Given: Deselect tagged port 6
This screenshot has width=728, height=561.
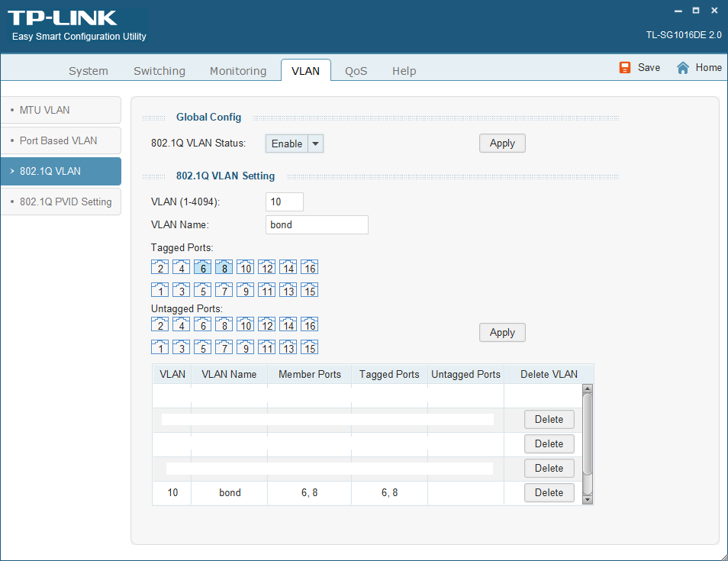Looking at the screenshot, I should point(202,267).
